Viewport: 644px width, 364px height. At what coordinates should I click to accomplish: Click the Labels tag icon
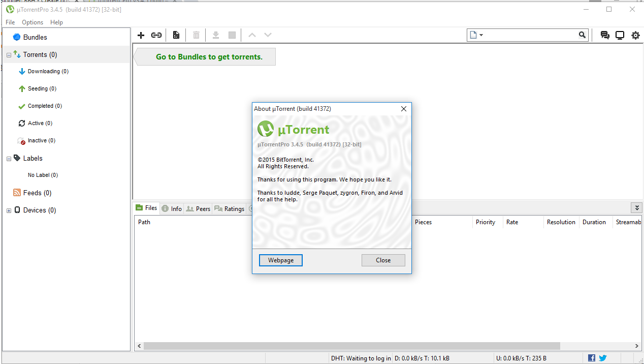point(17,158)
